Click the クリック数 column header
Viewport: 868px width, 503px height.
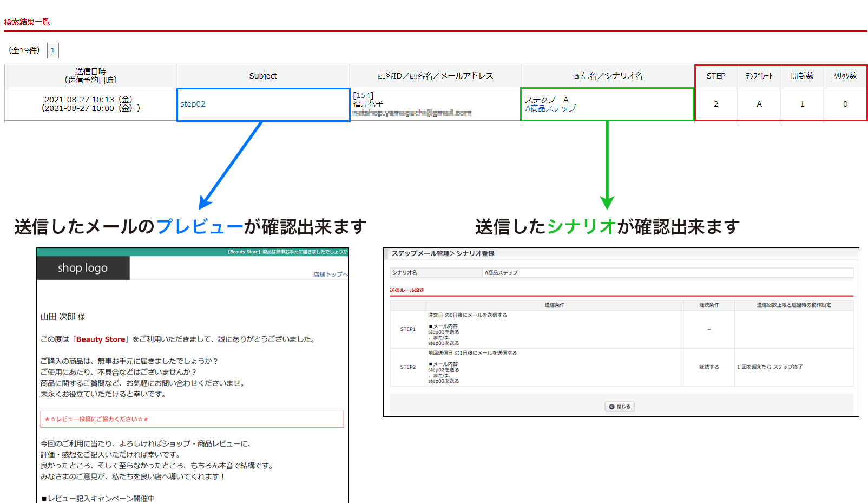tap(845, 76)
